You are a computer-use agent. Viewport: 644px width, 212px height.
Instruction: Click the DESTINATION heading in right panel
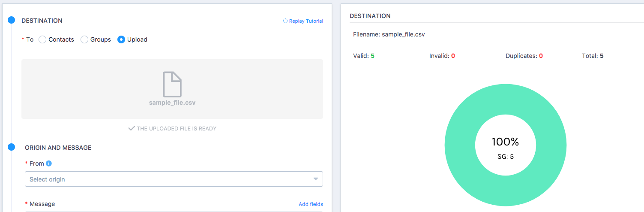tap(370, 16)
